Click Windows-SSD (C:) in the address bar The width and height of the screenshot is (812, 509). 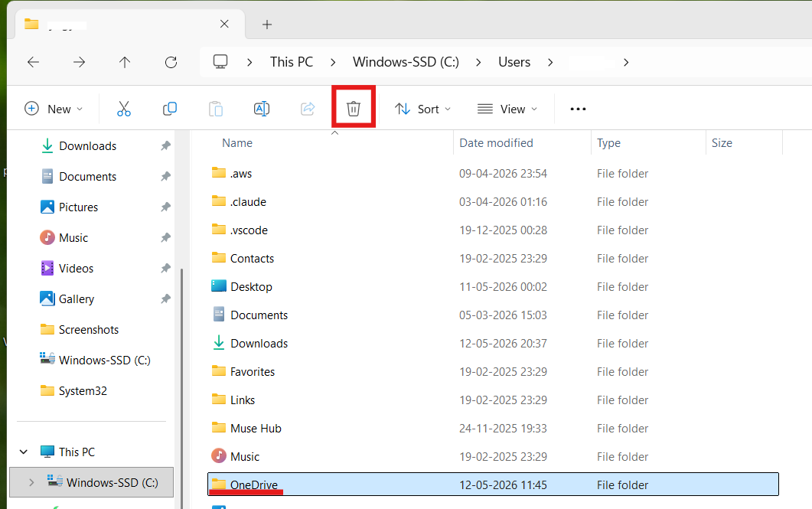click(406, 62)
